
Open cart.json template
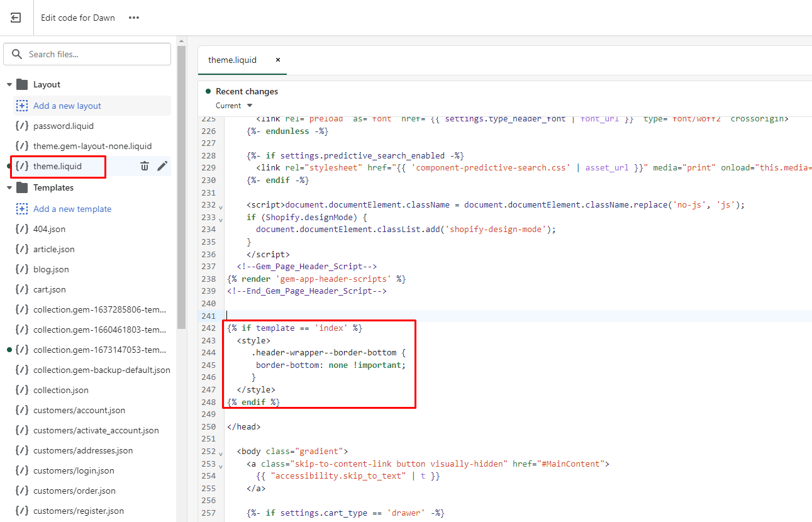[50, 289]
